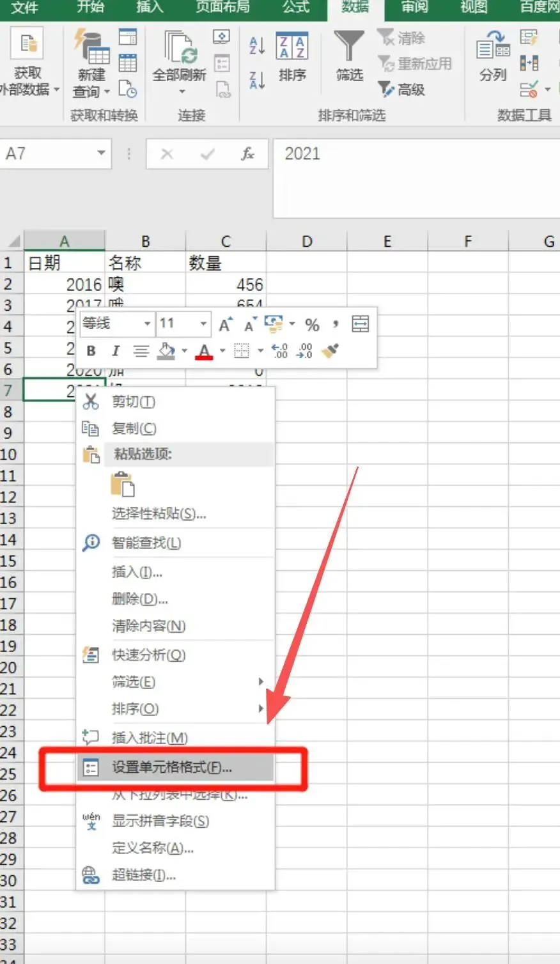Choose Format Cells (设置单元格格式) menu item
Screen dimensions: 560x964
[175, 767]
